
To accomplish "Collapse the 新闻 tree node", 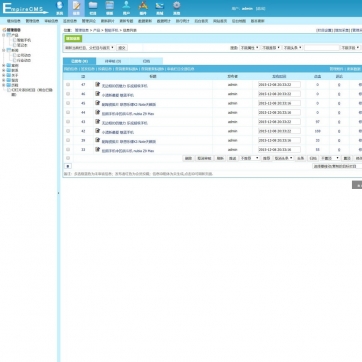I will [4, 50].
